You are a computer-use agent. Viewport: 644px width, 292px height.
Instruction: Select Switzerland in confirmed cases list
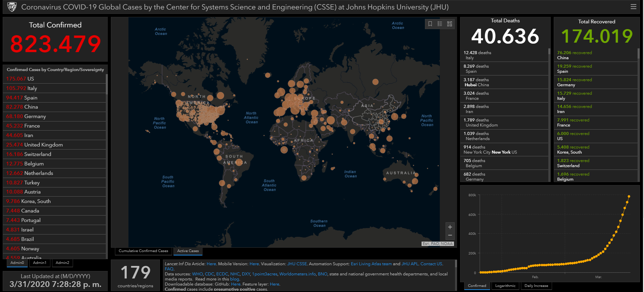click(55, 154)
